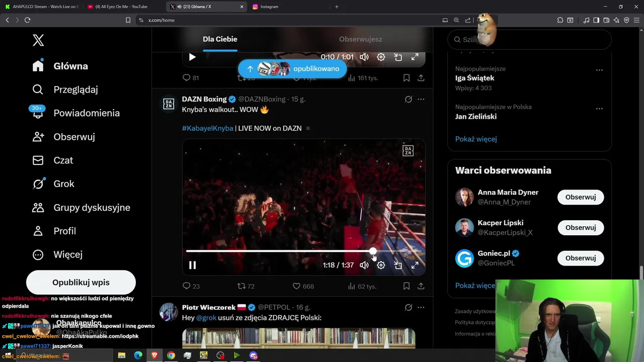
Task: Reload the page
Action: 27,20
